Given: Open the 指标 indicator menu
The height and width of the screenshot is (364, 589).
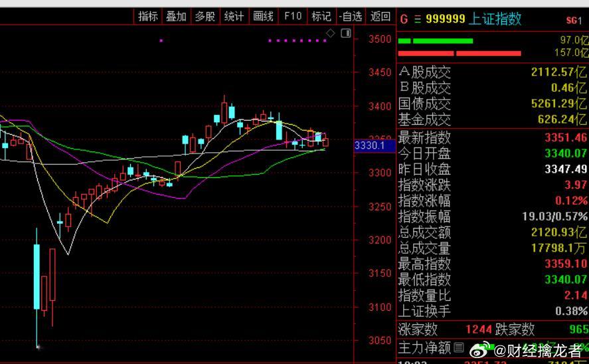Looking at the screenshot, I should click(x=148, y=17).
